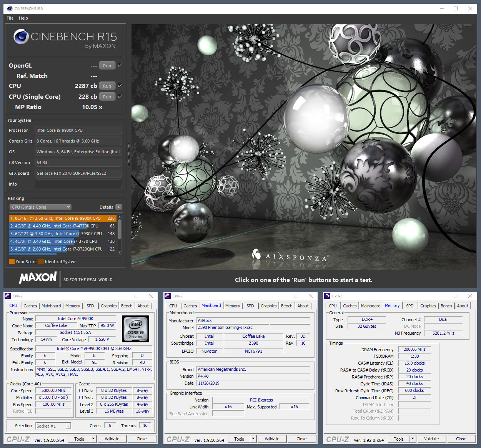Click Close in the CPU-Z Mainboard window
481x448 pixels.
tap(301, 439)
